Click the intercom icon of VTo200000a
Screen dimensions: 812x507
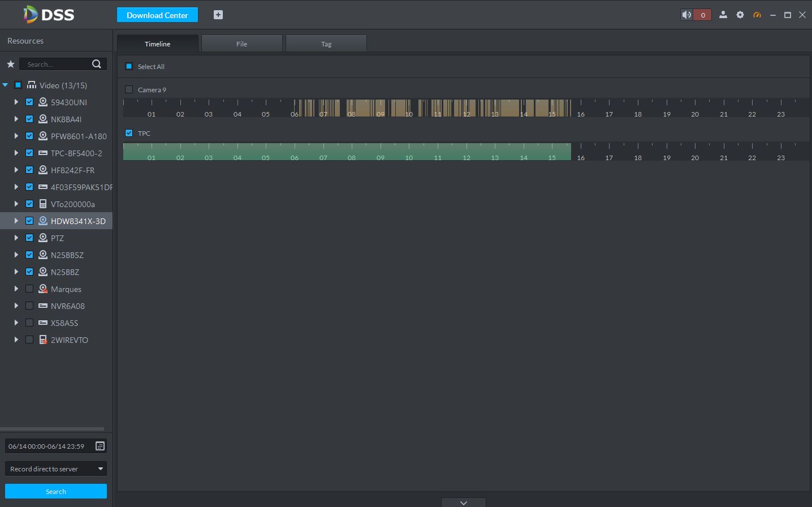click(43, 204)
